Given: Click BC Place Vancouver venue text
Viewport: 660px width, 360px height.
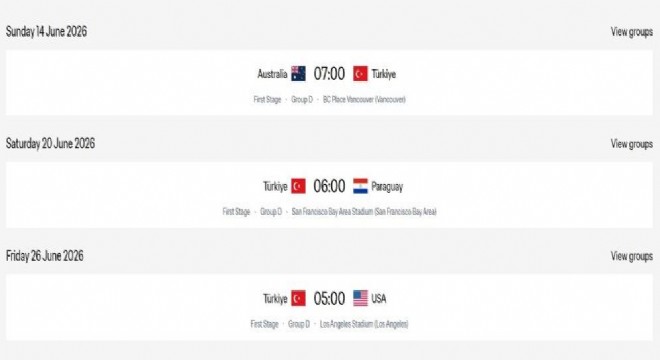Looking at the screenshot, I should pos(364,99).
